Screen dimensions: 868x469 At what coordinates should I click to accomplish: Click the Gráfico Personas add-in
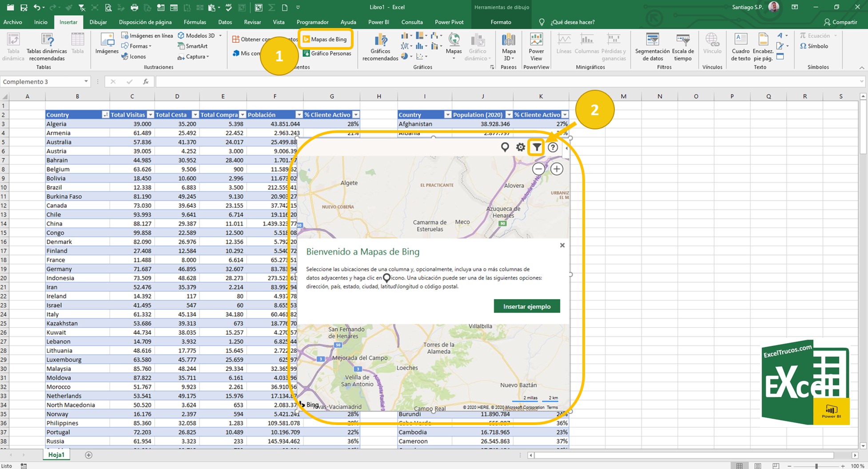point(327,53)
